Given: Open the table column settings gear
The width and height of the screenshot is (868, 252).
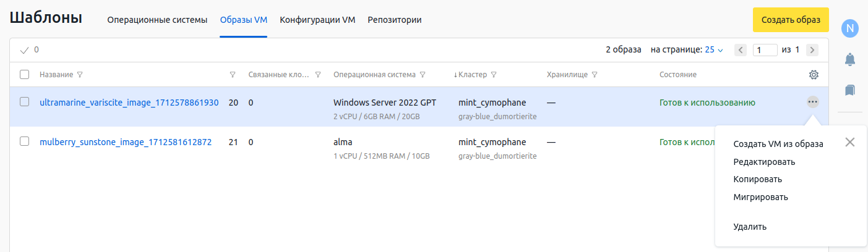Looking at the screenshot, I should [814, 75].
